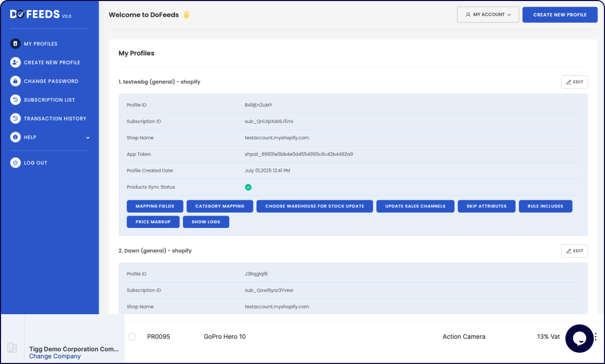Click the Log Out power icon
Image resolution: width=605 pixels, height=364 pixels.
click(x=15, y=163)
